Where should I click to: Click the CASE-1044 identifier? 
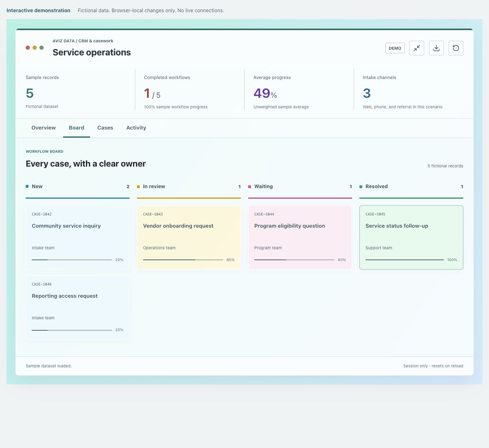pyautogui.click(x=264, y=214)
